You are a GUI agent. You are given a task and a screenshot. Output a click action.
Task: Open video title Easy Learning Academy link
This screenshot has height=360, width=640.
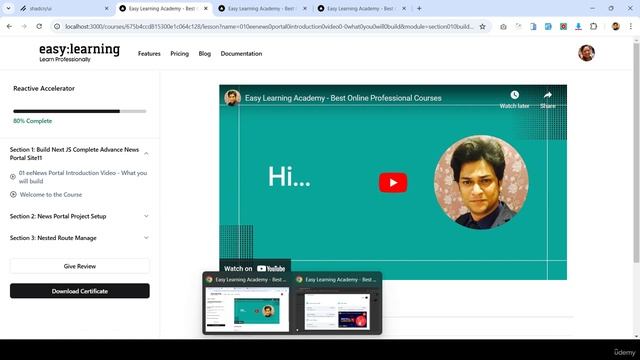click(343, 98)
